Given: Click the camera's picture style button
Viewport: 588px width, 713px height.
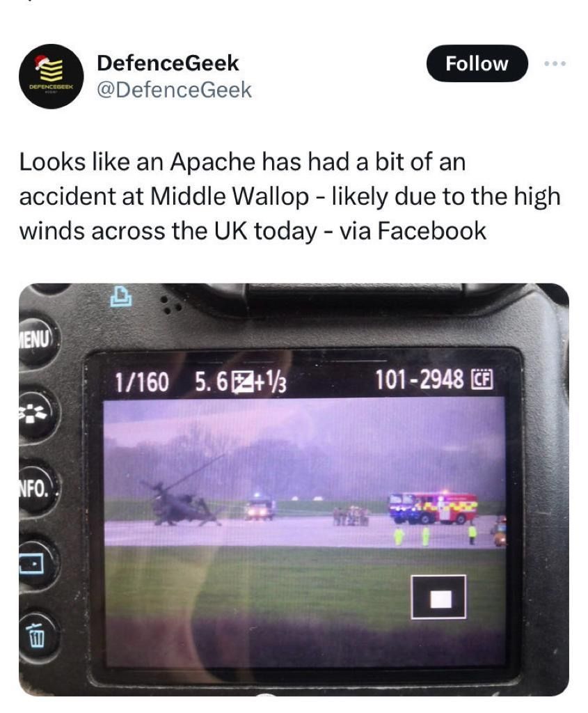Looking at the screenshot, I should point(35,414).
